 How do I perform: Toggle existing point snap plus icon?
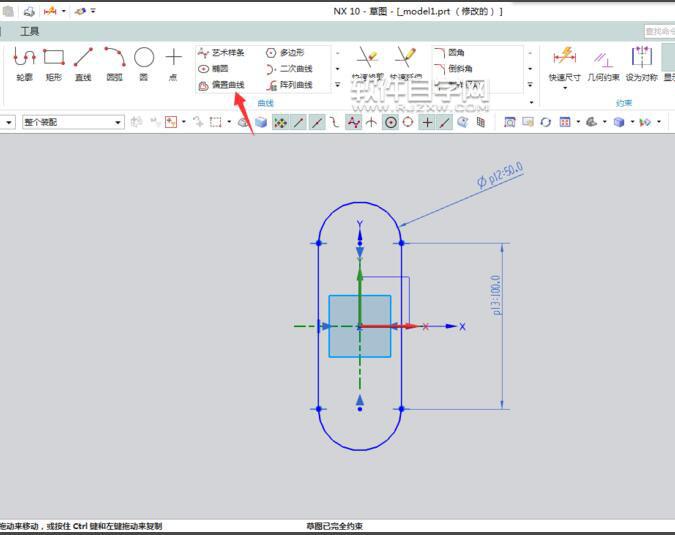(x=427, y=123)
